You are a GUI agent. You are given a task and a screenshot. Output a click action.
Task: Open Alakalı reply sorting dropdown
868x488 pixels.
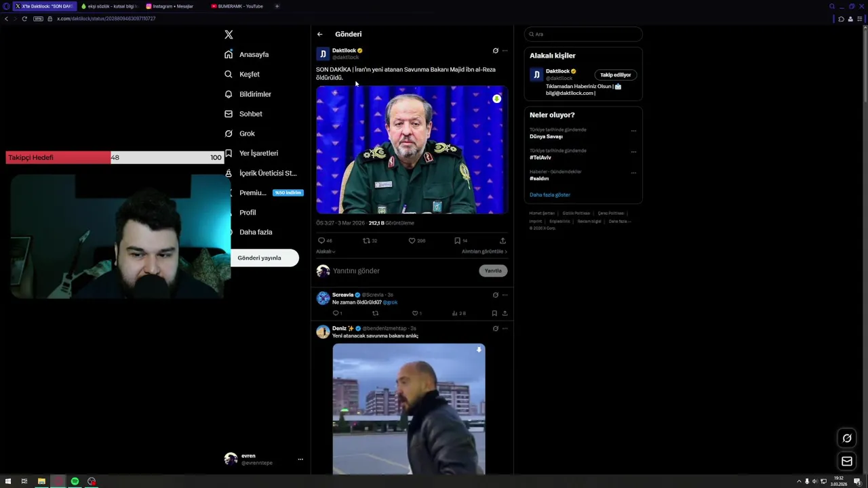pos(325,251)
